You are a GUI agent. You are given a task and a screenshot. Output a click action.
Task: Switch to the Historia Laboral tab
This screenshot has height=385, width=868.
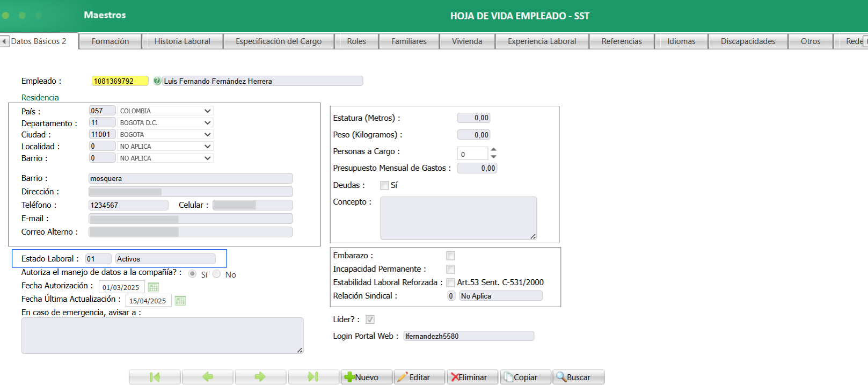pyautogui.click(x=182, y=41)
